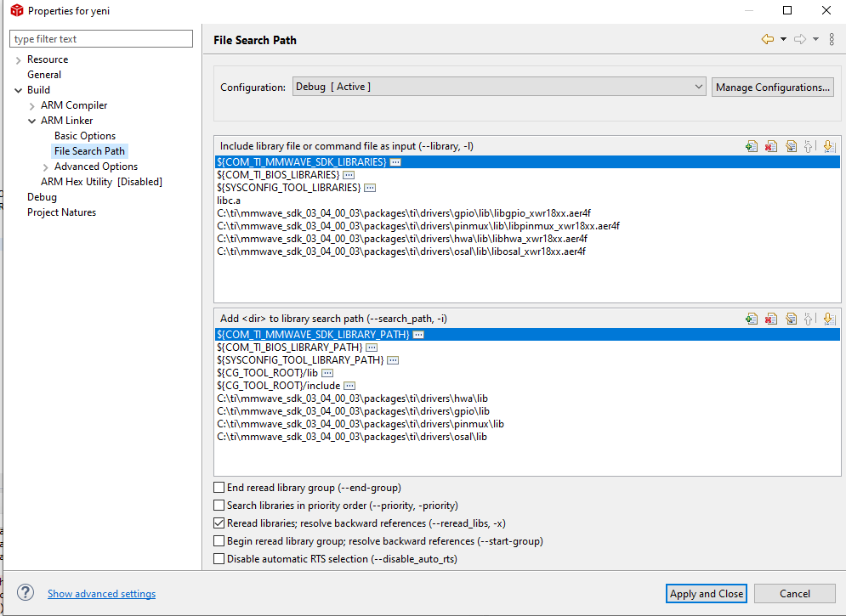Collapse the Build tree node
Screen dimensions: 846x616
tap(19, 90)
